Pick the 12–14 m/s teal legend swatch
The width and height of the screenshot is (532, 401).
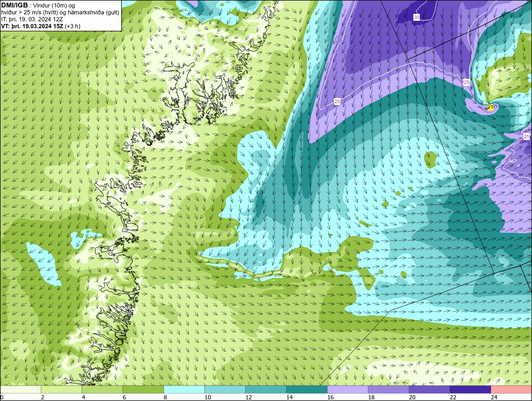[x=266, y=389]
